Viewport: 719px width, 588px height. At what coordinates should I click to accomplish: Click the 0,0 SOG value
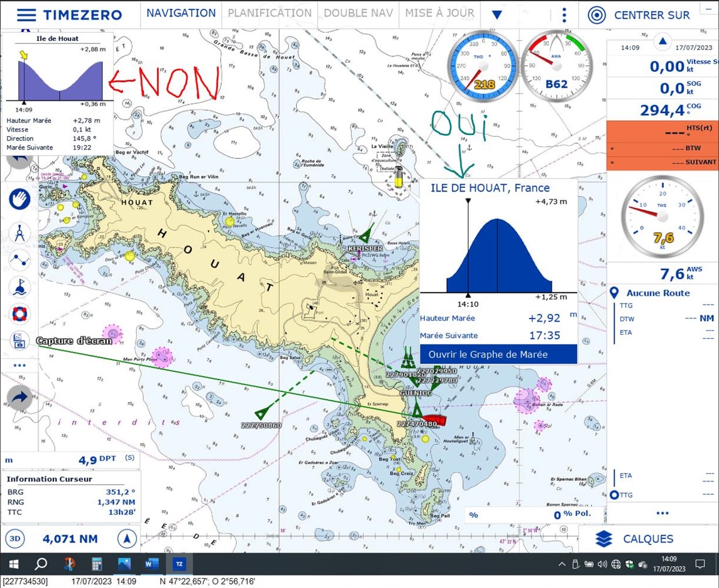[x=672, y=88]
